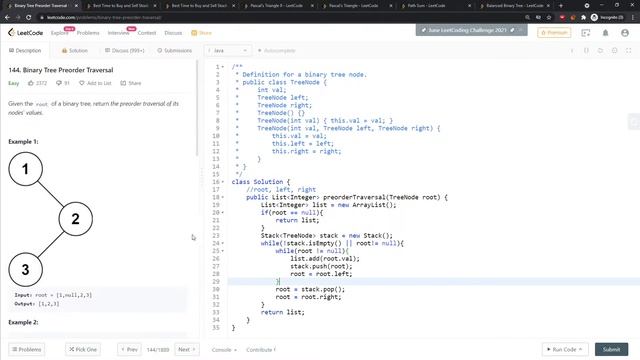
Task: Click the Run Code button
Action: 565,349
